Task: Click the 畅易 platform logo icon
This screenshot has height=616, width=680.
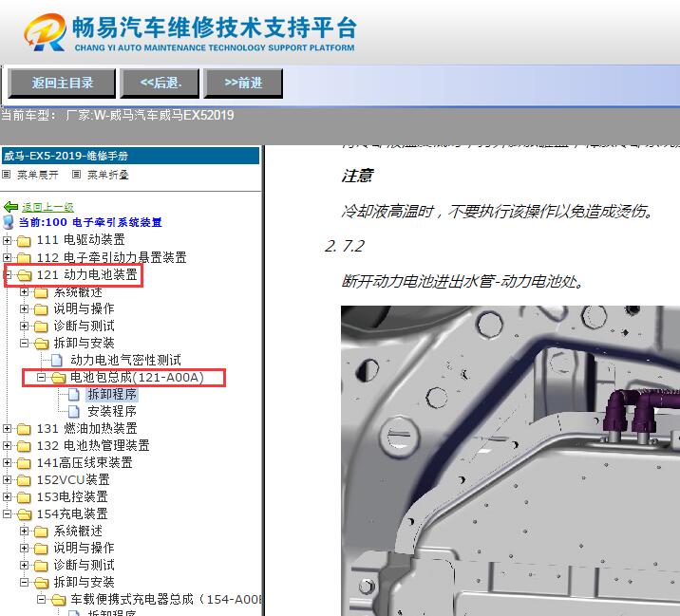Action: coord(46,32)
